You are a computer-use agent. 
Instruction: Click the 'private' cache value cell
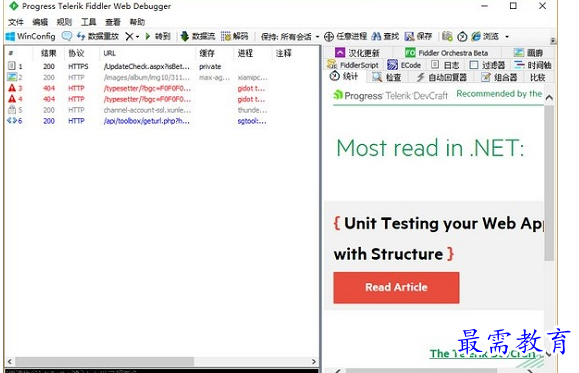tap(210, 66)
